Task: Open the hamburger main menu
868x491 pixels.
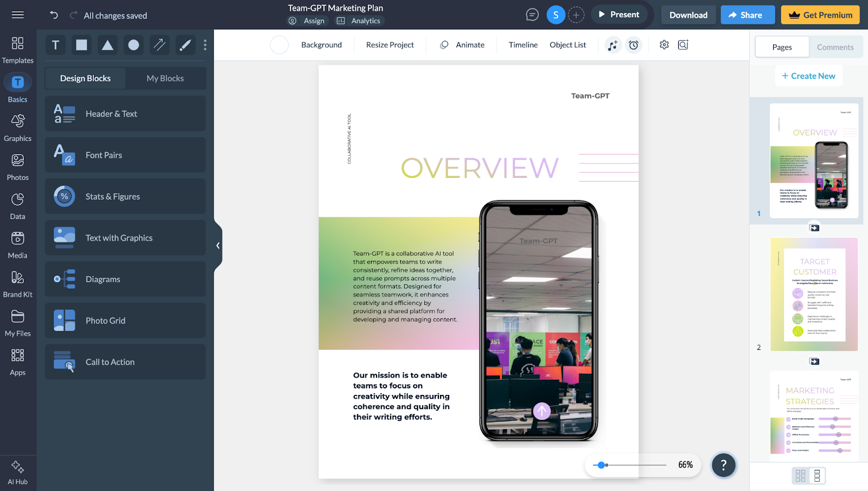Action: (x=18, y=15)
